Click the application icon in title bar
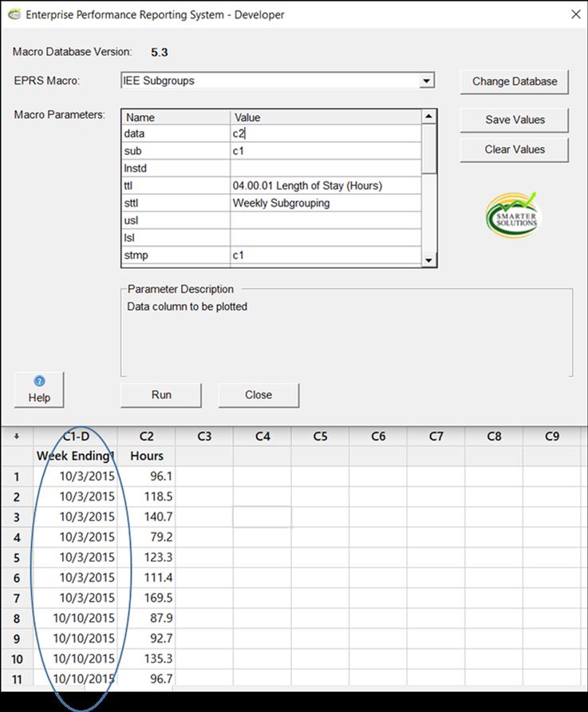 point(14,14)
